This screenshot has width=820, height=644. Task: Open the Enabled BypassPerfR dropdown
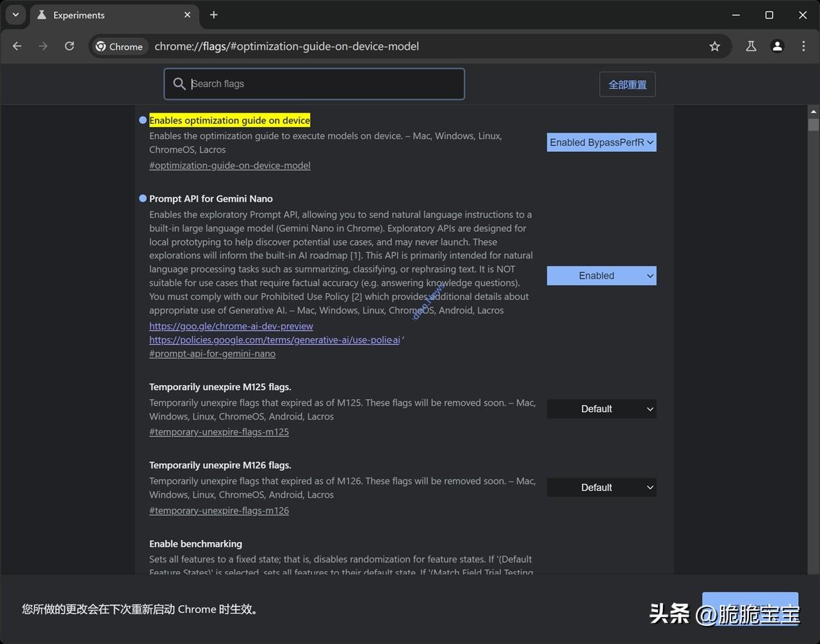[x=602, y=142]
